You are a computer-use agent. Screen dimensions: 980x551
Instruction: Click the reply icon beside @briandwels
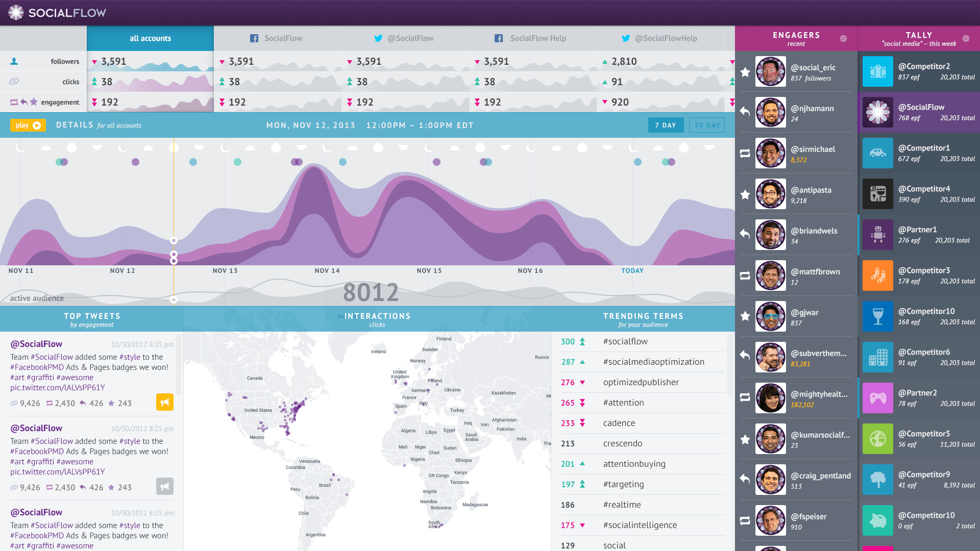pyautogui.click(x=745, y=234)
